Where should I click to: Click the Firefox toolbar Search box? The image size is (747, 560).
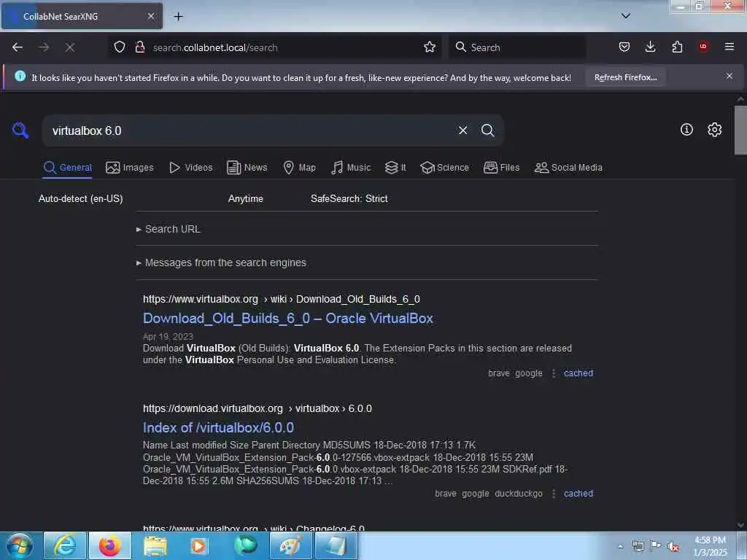518,47
